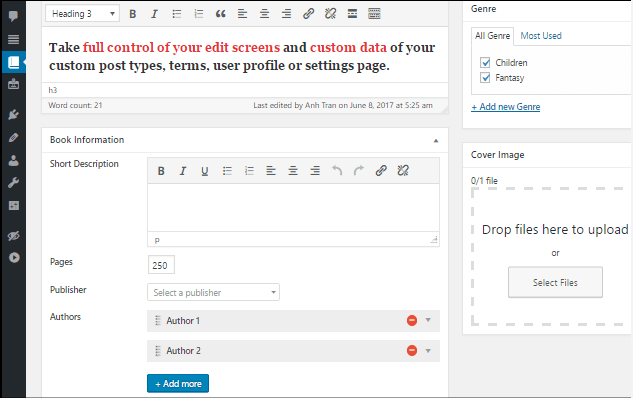The width and height of the screenshot is (633, 398).
Task: Align center in Short Description editor
Action: tap(293, 171)
